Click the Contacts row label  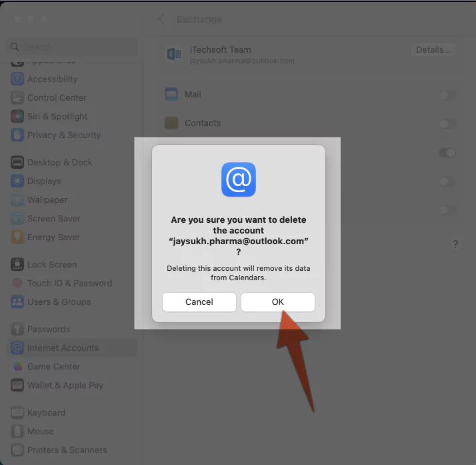203,123
